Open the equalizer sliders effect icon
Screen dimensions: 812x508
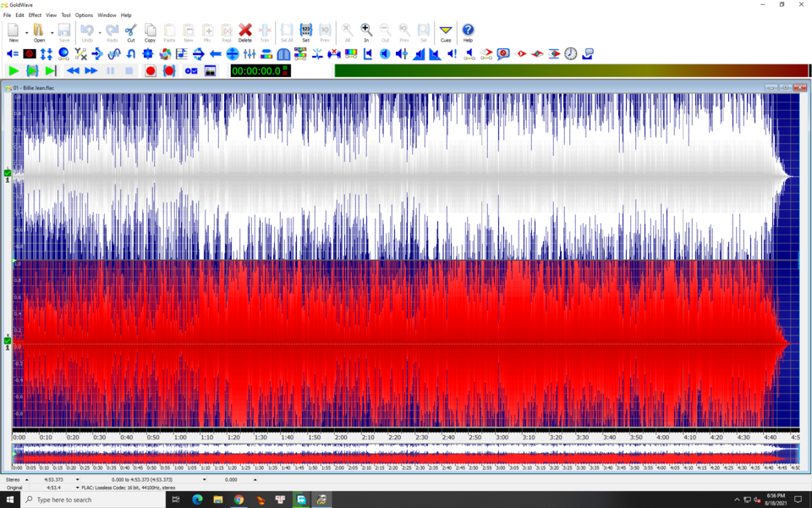(x=249, y=54)
